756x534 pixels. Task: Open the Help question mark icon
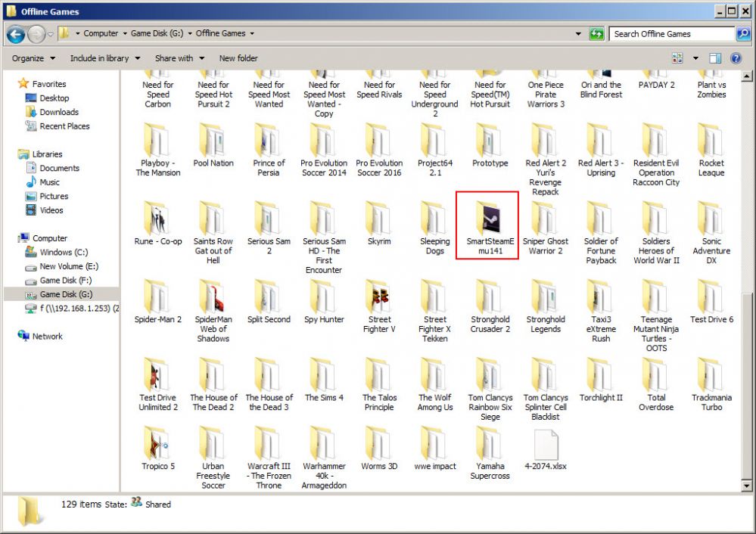tap(736, 58)
